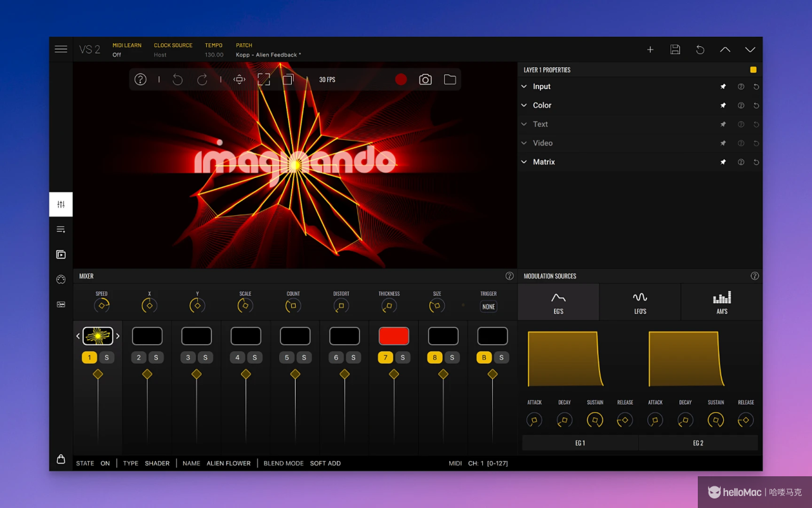Toggle layer 1 enable button
This screenshot has height=508, width=812.
(x=89, y=358)
